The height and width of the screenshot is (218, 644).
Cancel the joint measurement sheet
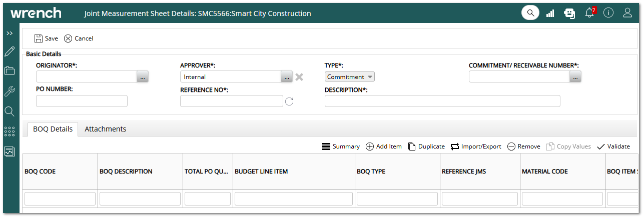pyautogui.click(x=79, y=38)
